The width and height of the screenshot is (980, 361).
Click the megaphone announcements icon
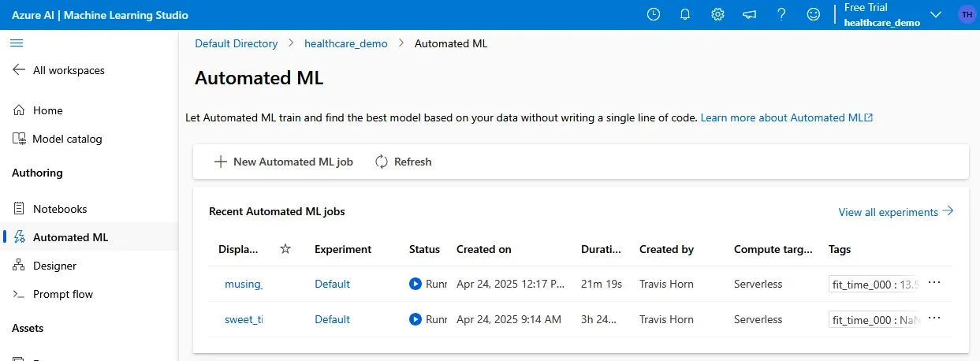point(749,14)
